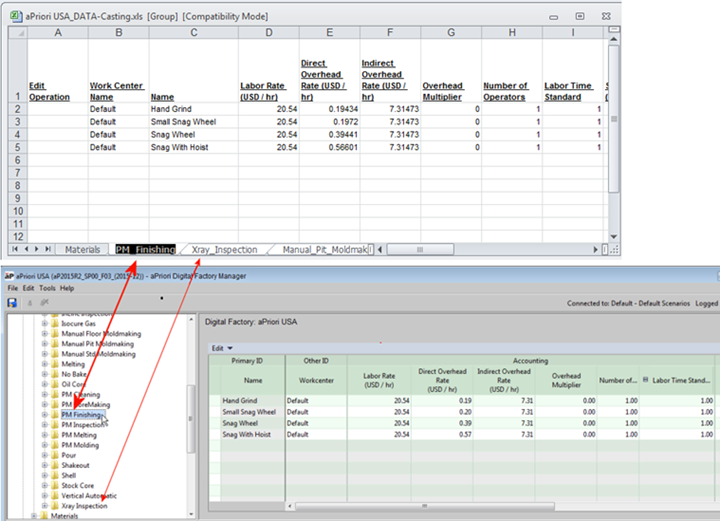
Task: Select the Pour tree item
Action: click(x=69, y=455)
